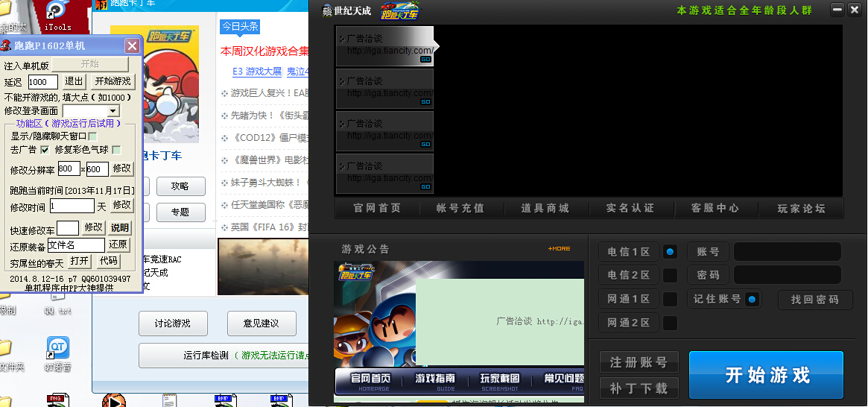Image resolution: width=868 pixels, height=407 pixels.
Task: Click the 世纪天成 logo in launcher
Action: click(x=348, y=11)
